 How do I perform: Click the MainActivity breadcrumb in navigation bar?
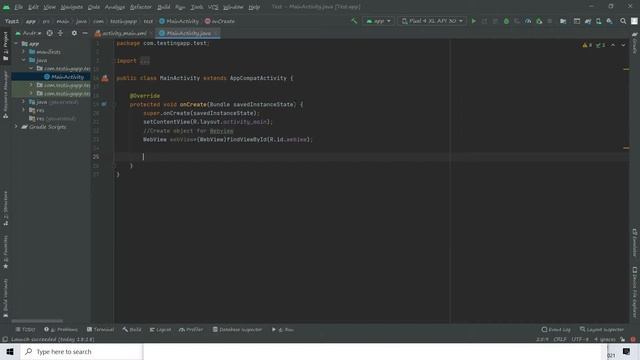(179, 21)
